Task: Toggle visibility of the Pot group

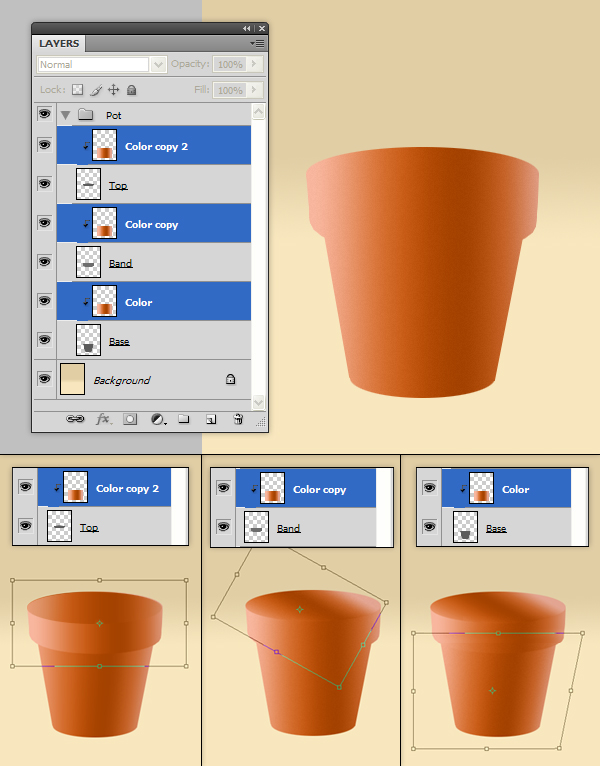Action: pyautogui.click(x=44, y=115)
